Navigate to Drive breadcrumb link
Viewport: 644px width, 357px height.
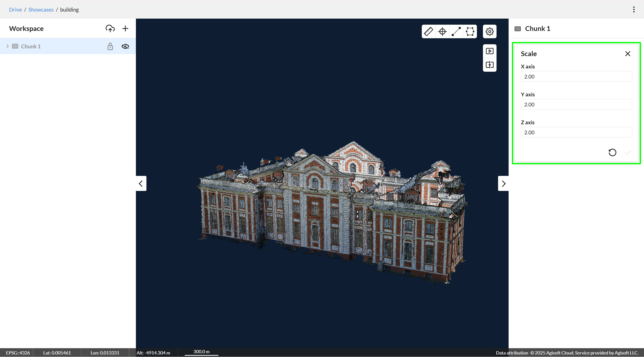click(15, 10)
